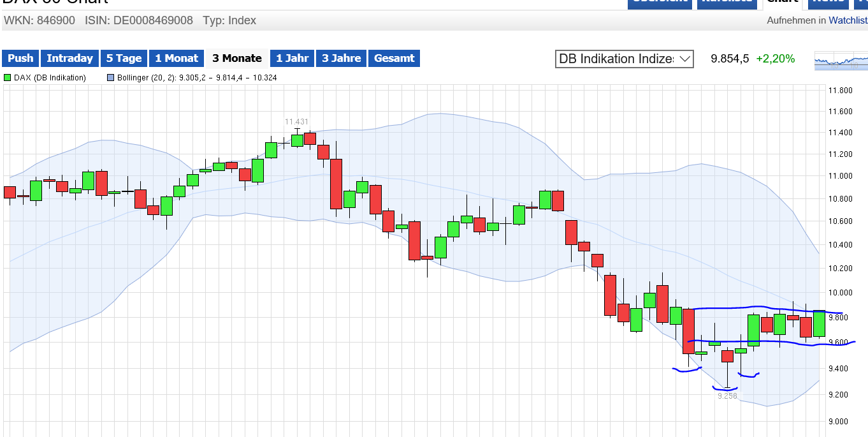Click the 11.431 high marker on chart
This screenshot has width=868, height=437.
tap(296, 121)
